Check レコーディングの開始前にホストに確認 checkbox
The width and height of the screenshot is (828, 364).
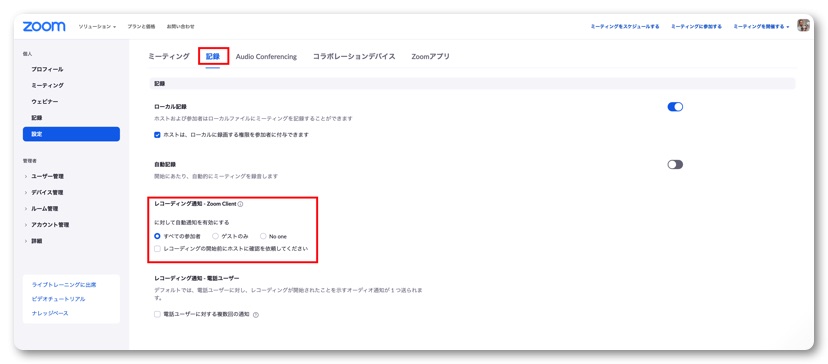click(157, 248)
